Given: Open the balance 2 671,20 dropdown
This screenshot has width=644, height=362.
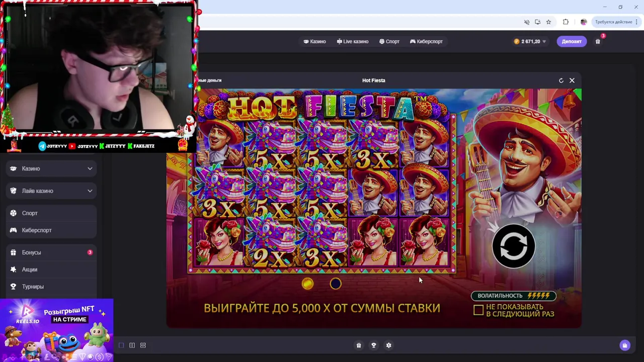Looking at the screenshot, I should 530,42.
